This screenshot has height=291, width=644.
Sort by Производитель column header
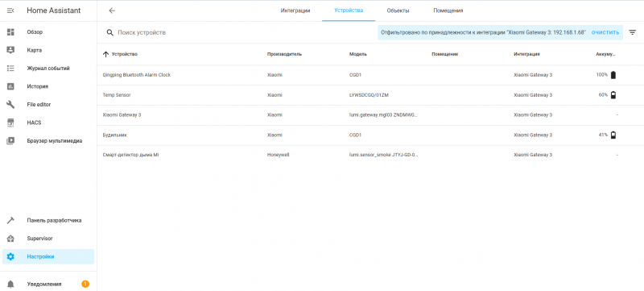tap(284, 54)
